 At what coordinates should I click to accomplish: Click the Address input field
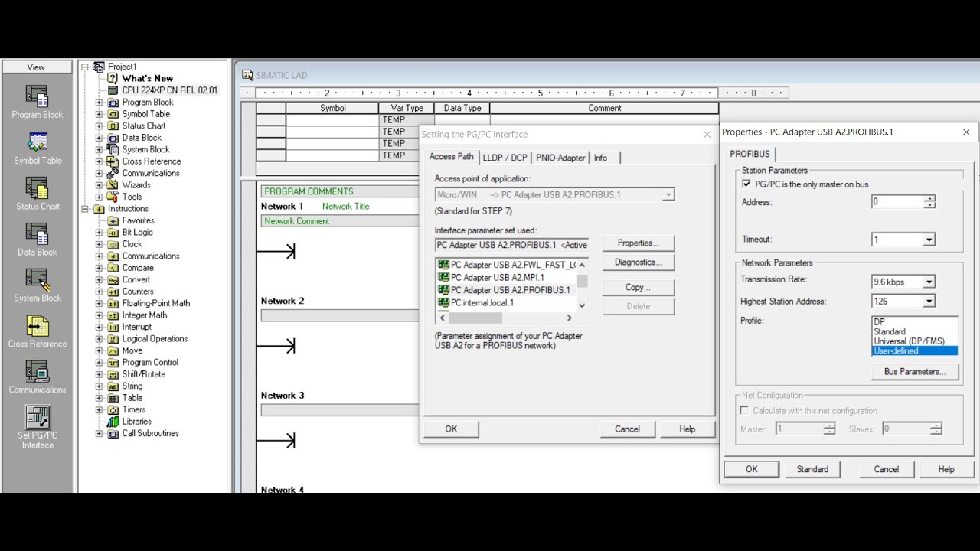897,202
